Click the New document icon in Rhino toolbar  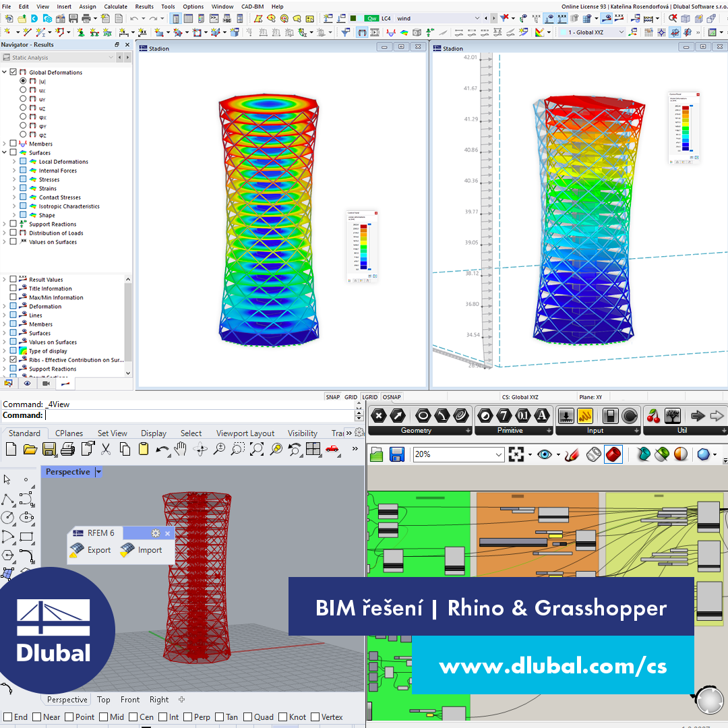click(11, 449)
